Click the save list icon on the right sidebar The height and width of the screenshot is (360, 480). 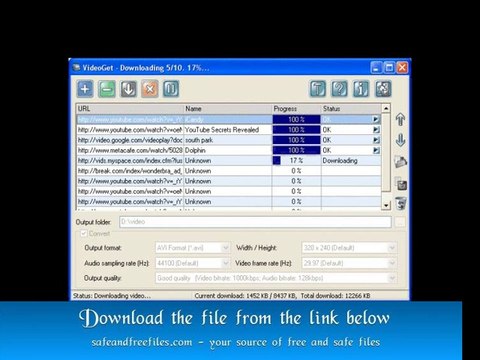(401, 183)
